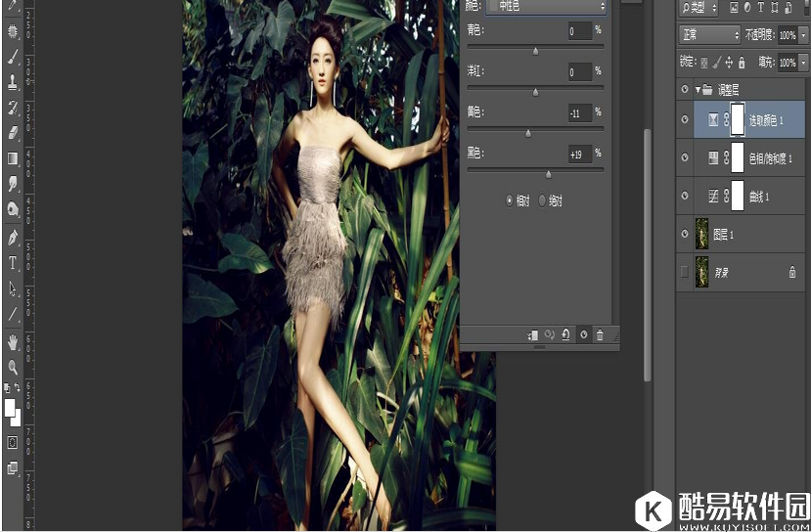
Task: Hide the 色相/饱和度 1 layer
Action: 685,157
